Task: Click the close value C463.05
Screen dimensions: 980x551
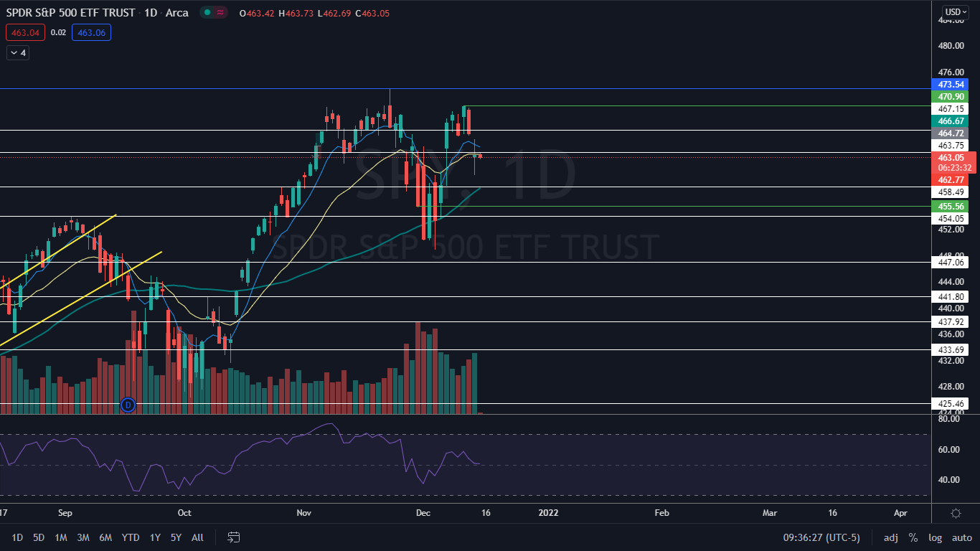Action: coord(371,14)
